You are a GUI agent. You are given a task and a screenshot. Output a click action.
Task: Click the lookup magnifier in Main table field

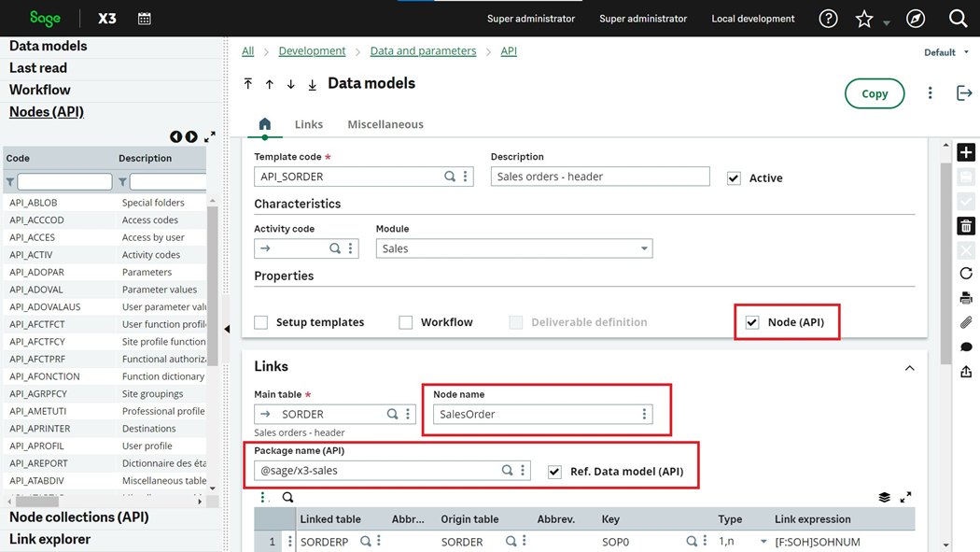pos(392,414)
